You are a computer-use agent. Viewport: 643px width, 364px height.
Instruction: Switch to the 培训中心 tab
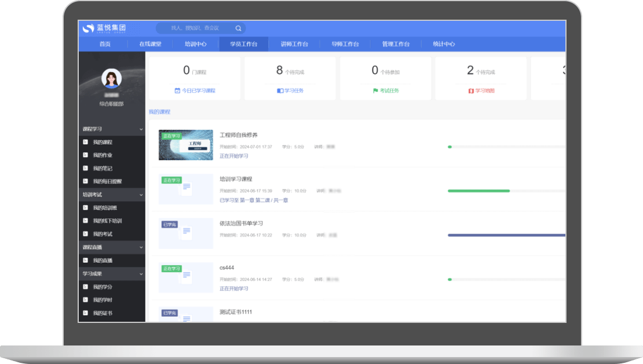195,44
